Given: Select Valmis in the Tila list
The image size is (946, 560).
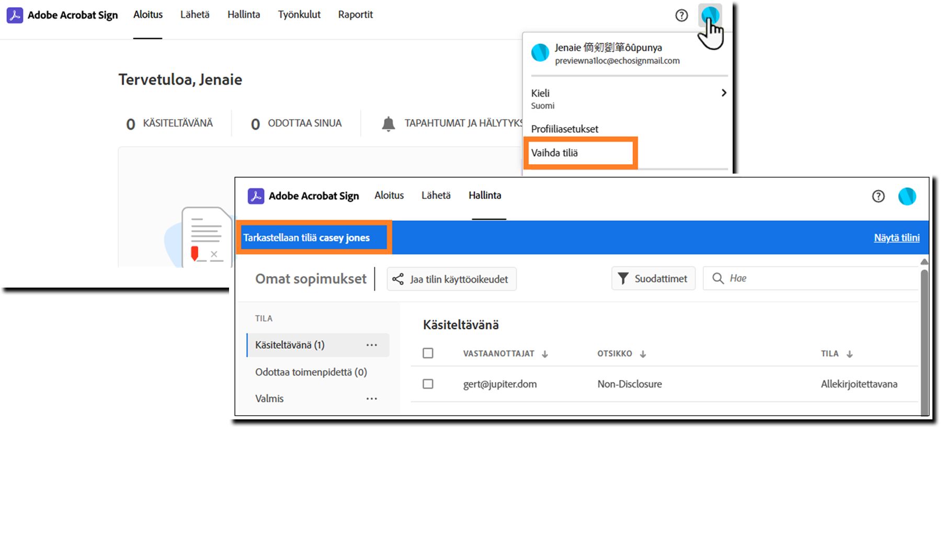Looking at the screenshot, I should (x=269, y=398).
